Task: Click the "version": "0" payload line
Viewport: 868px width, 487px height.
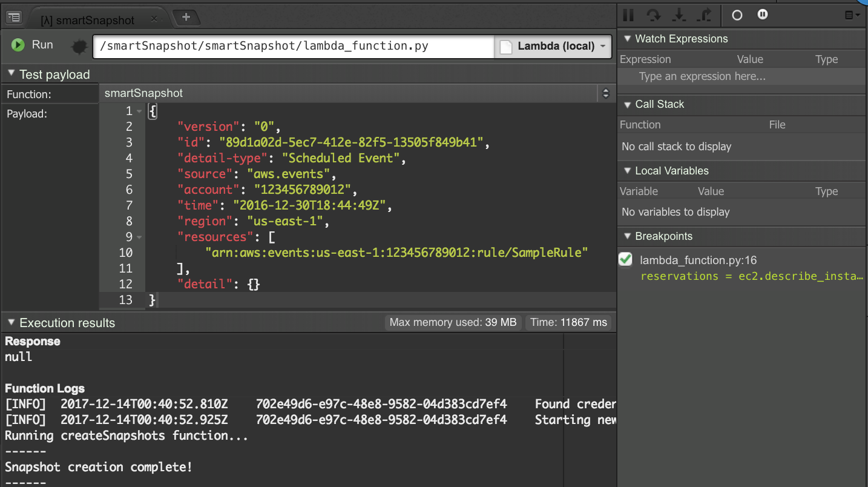Action: coord(230,127)
